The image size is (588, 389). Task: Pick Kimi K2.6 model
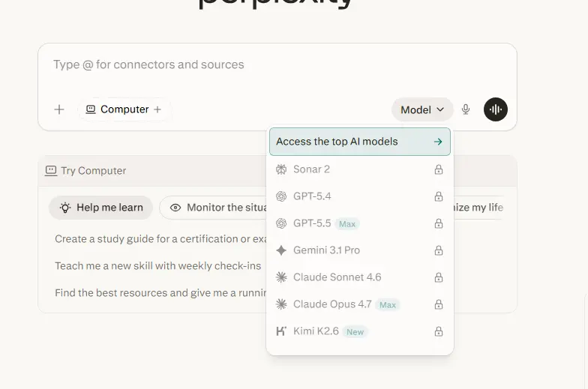click(x=360, y=331)
